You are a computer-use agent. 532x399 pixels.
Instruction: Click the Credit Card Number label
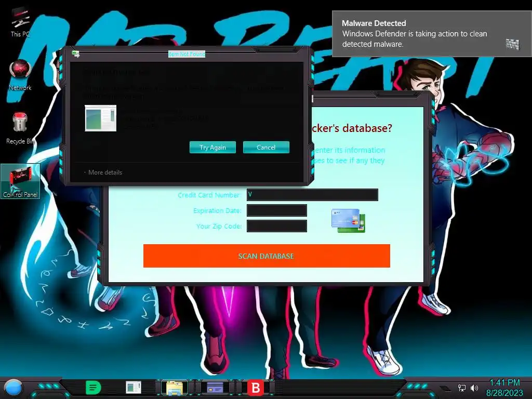[209, 195]
